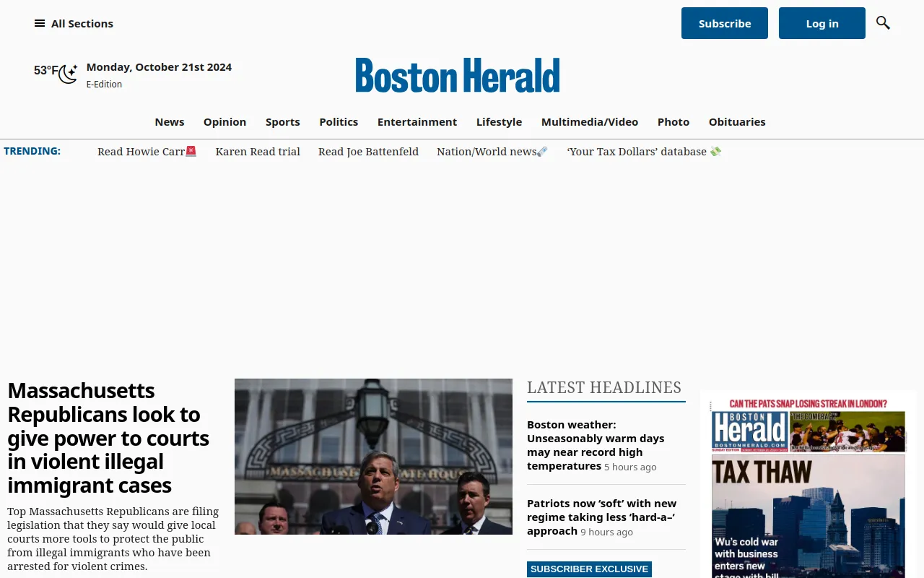Image resolution: width=924 pixels, height=578 pixels.
Task: Open the News section
Action: tap(170, 121)
